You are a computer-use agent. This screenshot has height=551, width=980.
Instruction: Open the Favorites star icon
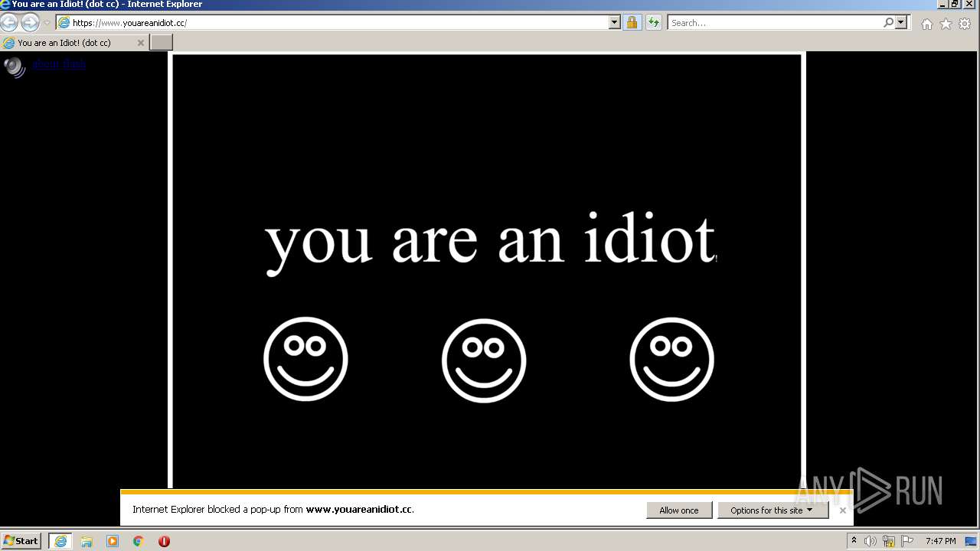click(x=946, y=24)
